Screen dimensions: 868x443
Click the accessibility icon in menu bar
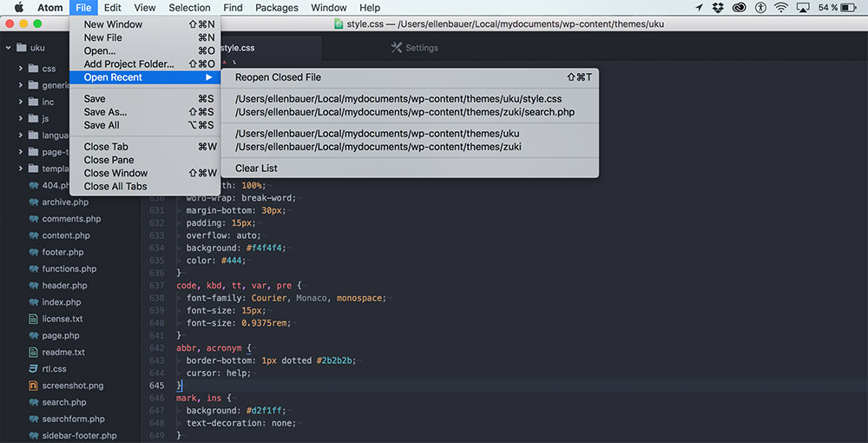click(761, 8)
